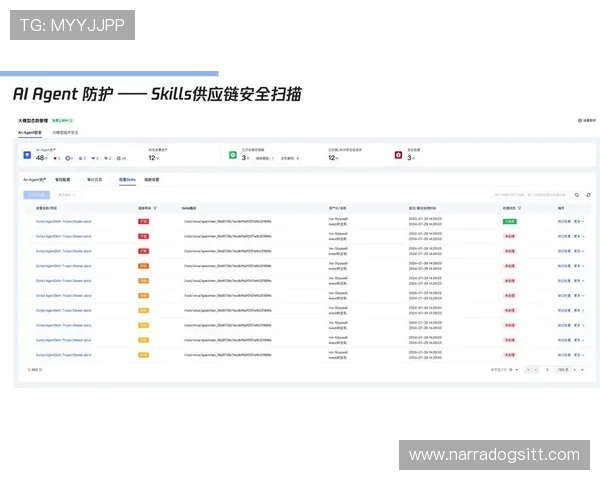Open the AI-Agent资产 sub-tab
The width and height of the screenshot is (600, 480).
(35, 180)
